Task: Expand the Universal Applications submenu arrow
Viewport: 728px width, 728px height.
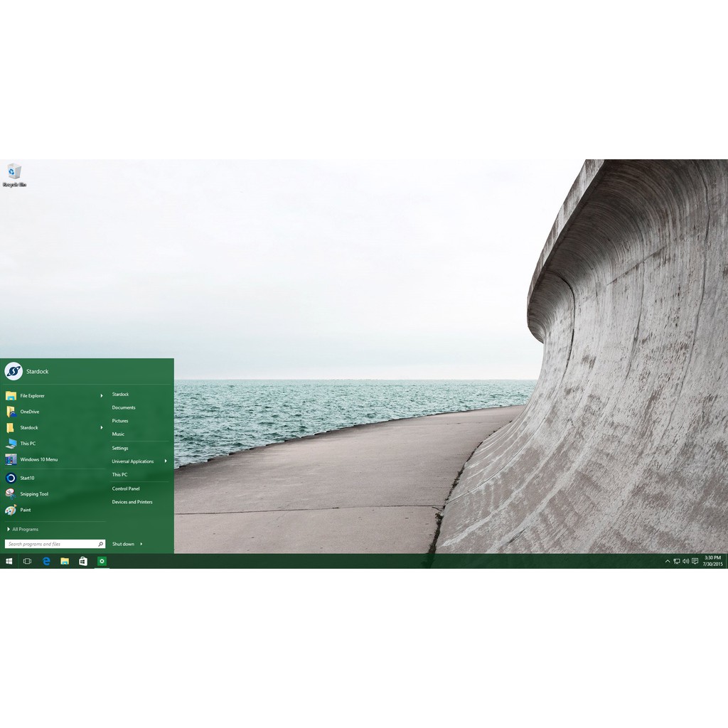Action: [166, 461]
